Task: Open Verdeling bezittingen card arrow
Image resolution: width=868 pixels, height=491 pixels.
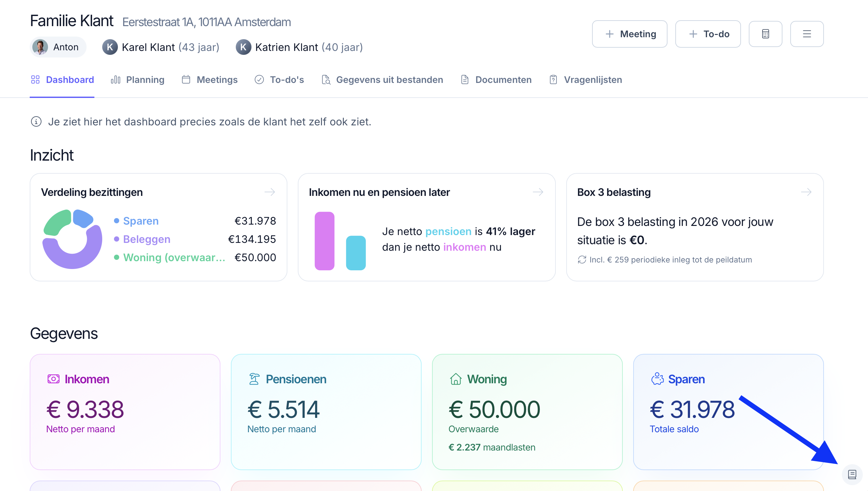Action: 269,192
